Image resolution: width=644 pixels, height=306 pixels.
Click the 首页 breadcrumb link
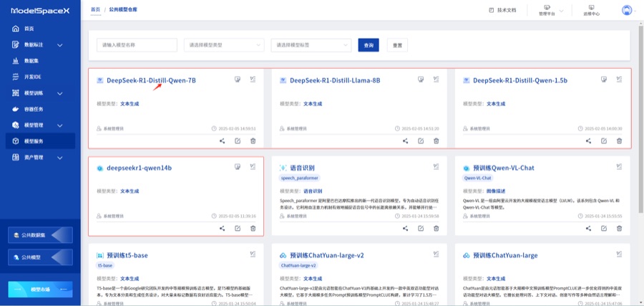[x=95, y=9]
